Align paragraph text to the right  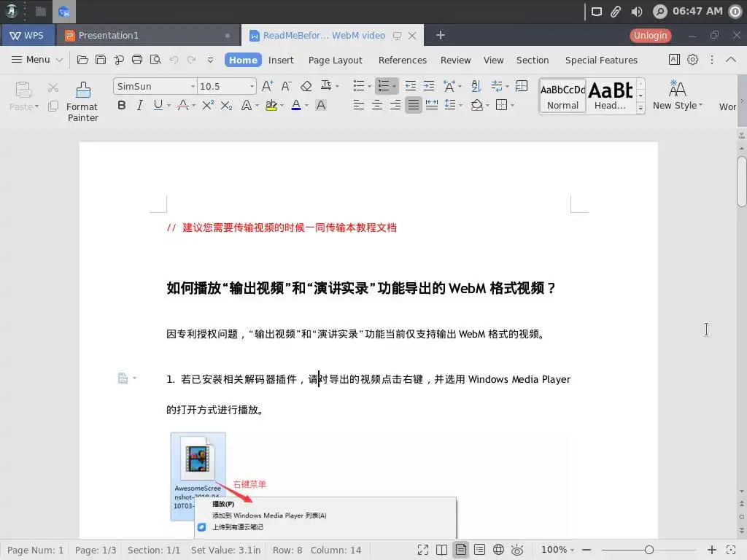click(x=395, y=105)
